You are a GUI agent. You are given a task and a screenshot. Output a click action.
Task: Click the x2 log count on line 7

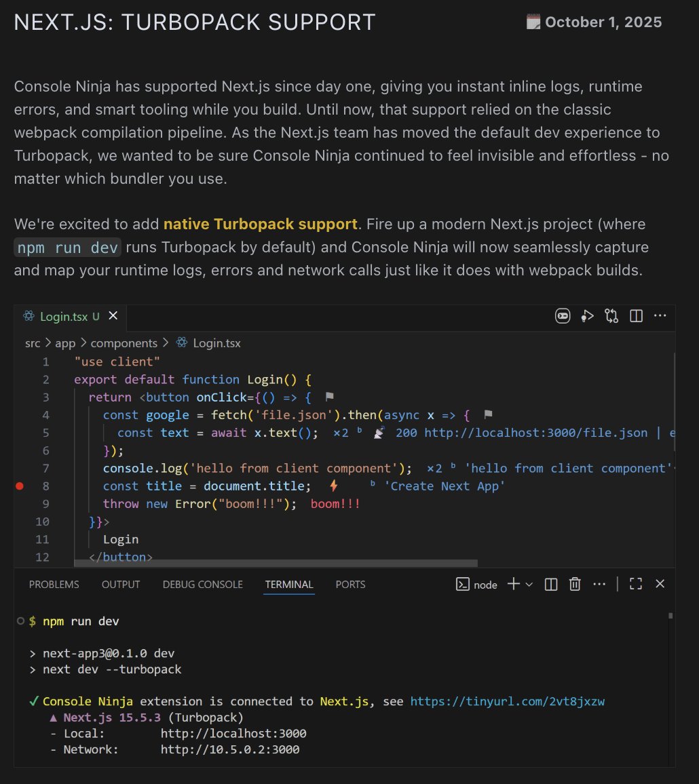tap(434, 469)
